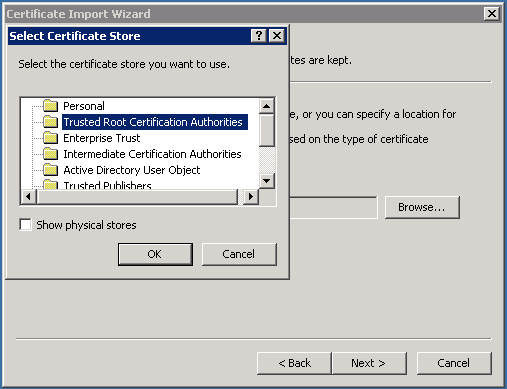Viewport: 507px width, 389px height.
Task: Go Back in the Certificate Import Wizard
Action: [x=294, y=363]
